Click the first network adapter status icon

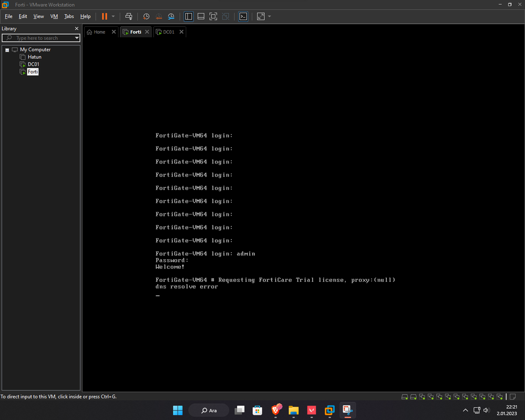[422, 397]
